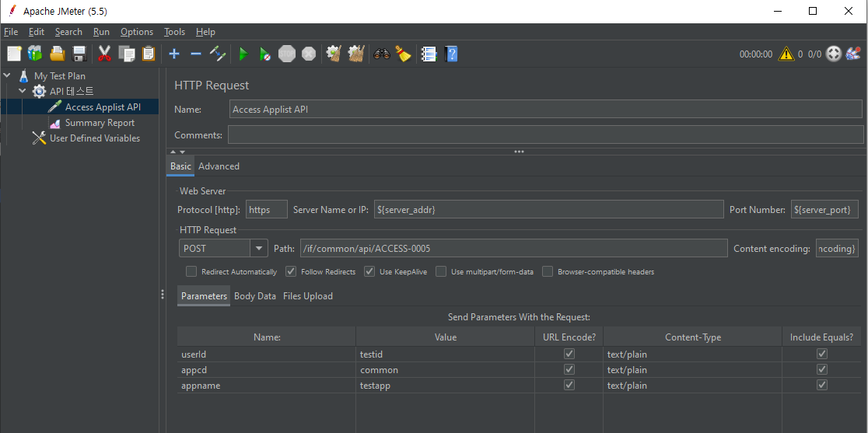
Task: Start the test with green play icon
Action: click(243, 54)
